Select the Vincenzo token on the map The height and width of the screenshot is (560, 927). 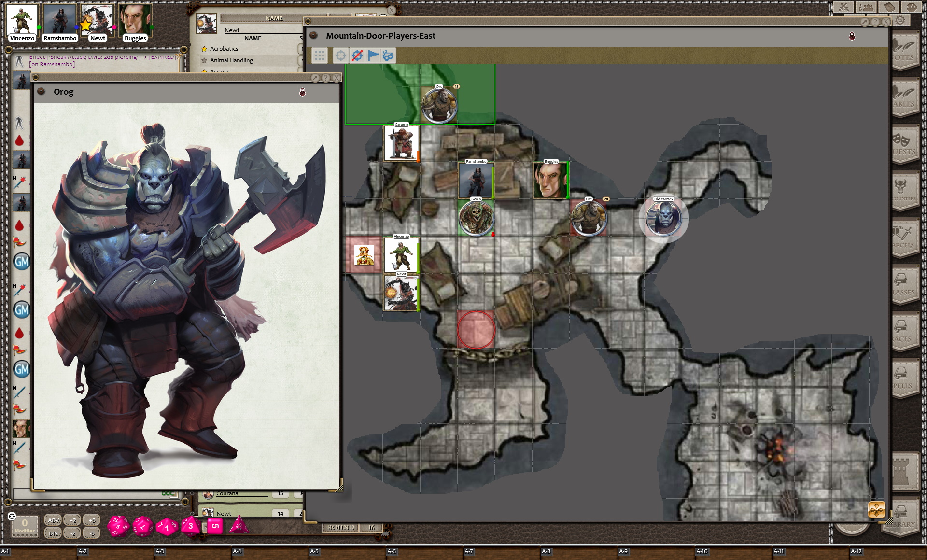click(401, 255)
